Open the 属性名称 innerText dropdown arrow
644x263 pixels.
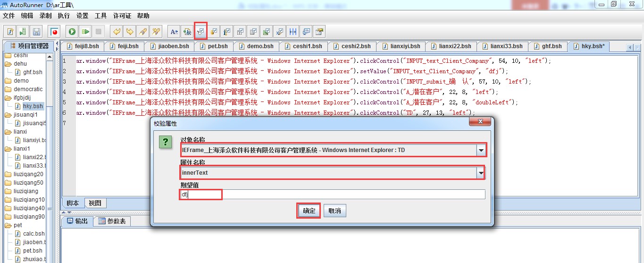(481, 173)
